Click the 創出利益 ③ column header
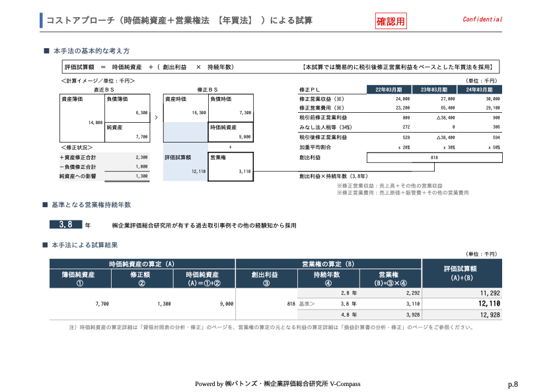Image resolution: width=555 pixels, height=392 pixels. (266, 278)
